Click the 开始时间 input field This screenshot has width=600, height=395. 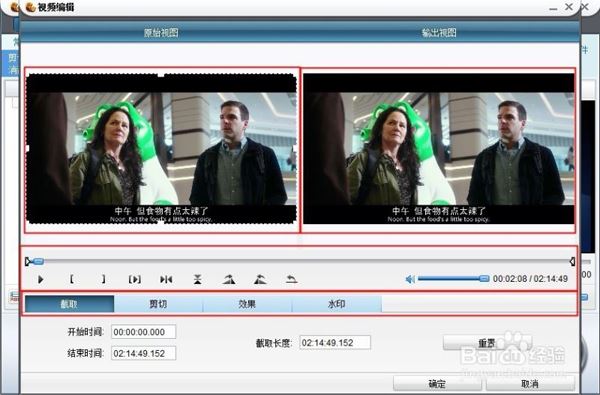[143, 332]
